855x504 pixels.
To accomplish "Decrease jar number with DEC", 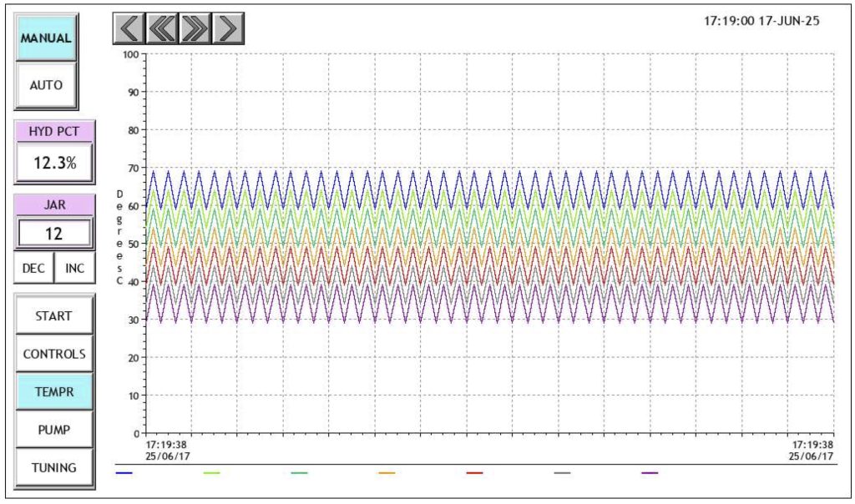I will [34, 269].
